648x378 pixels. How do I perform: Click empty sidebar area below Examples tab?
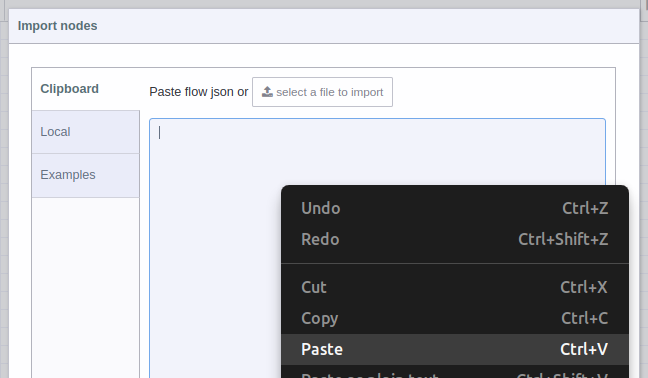(x=86, y=287)
